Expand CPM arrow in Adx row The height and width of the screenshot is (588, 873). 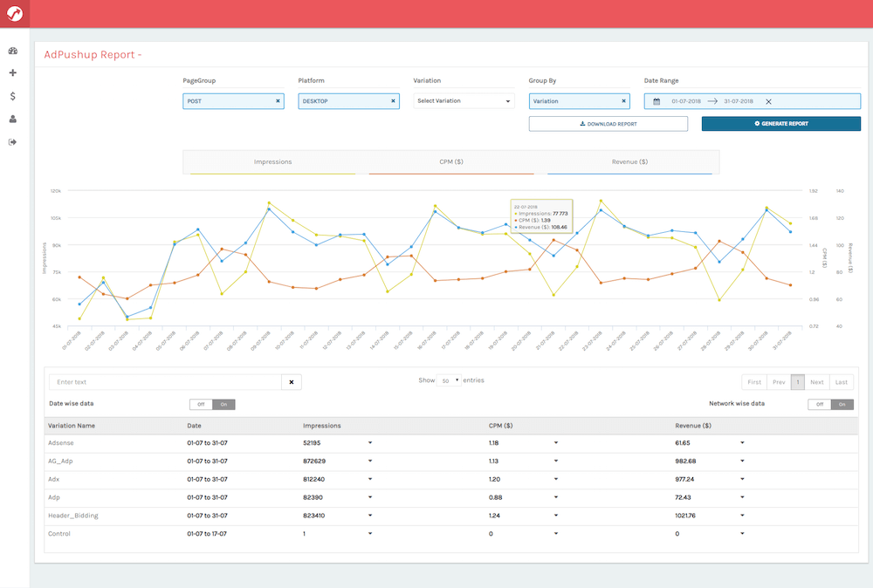tap(555, 479)
